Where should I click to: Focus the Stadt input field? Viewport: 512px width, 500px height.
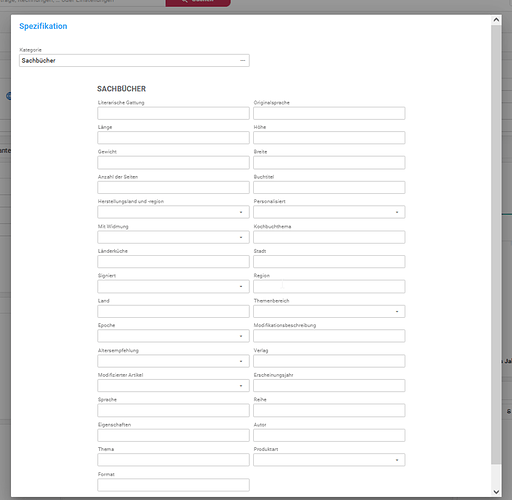[329, 262]
